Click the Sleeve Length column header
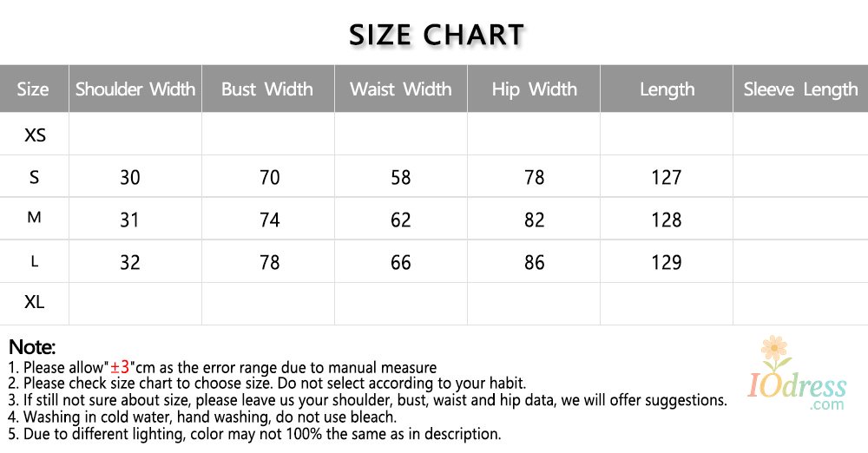 800,90
